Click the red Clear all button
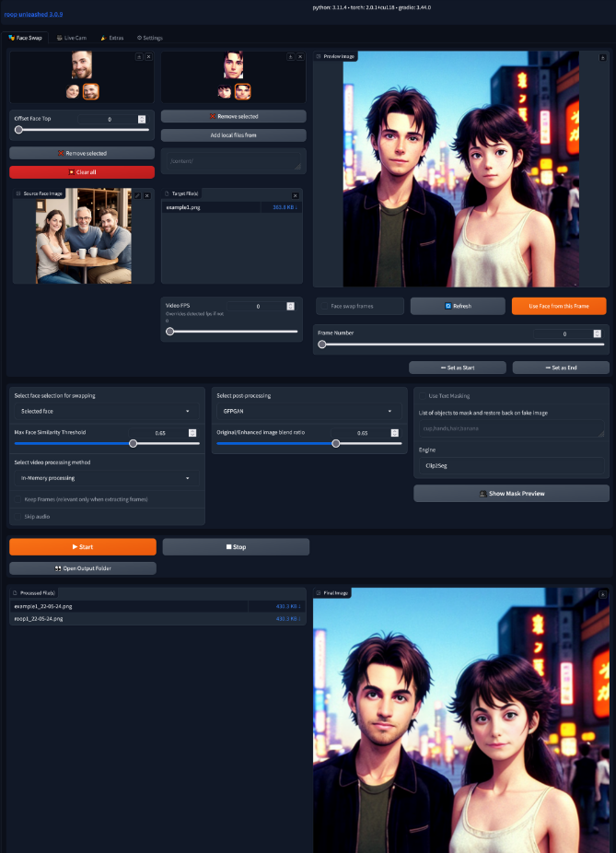 coord(82,172)
